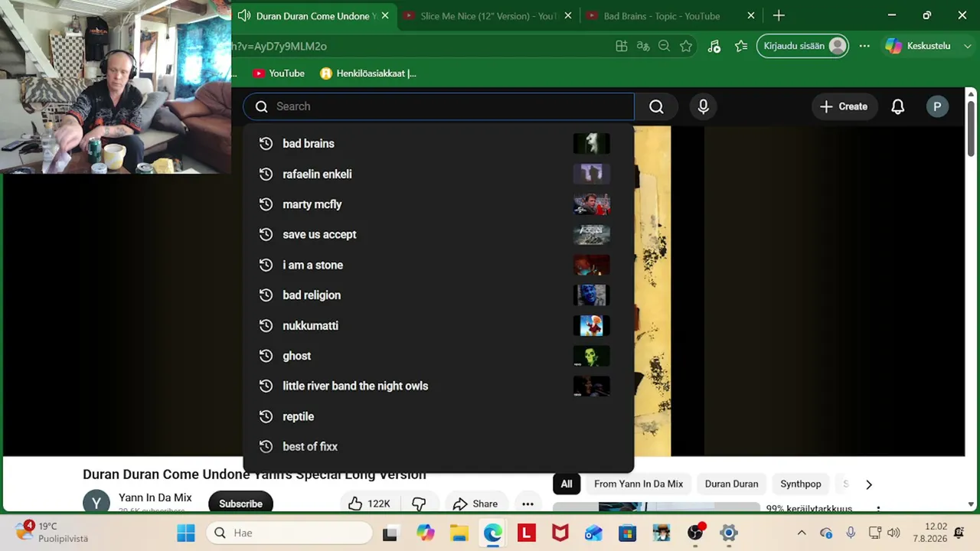This screenshot has height=551, width=980.
Task: Click the Create button
Action: [x=844, y=106]
